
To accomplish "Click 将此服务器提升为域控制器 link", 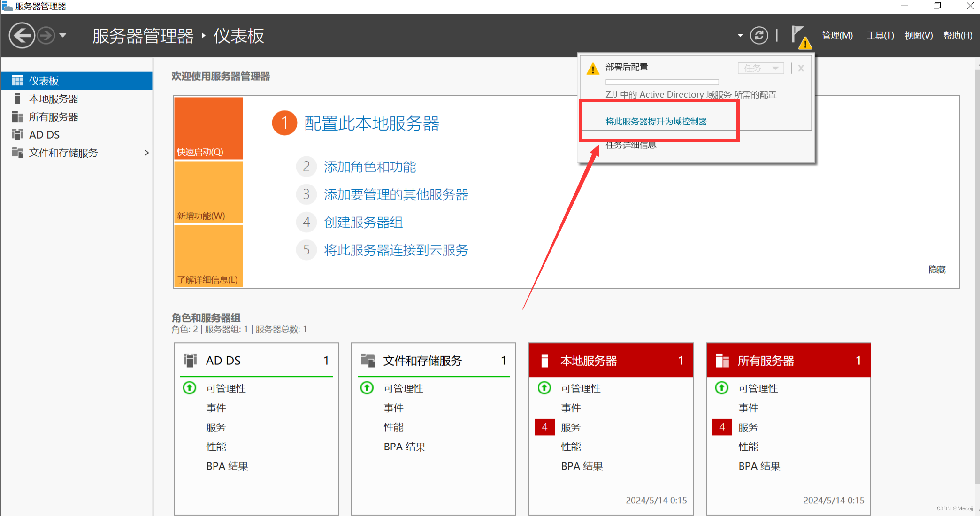I will [x=656, y=122].
